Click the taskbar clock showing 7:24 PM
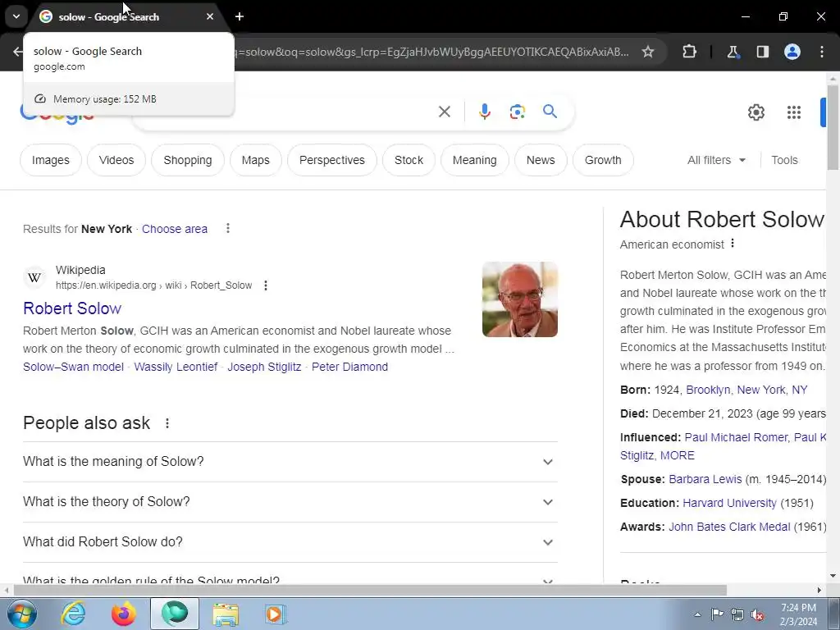The image size is (840, 630). 798,614
